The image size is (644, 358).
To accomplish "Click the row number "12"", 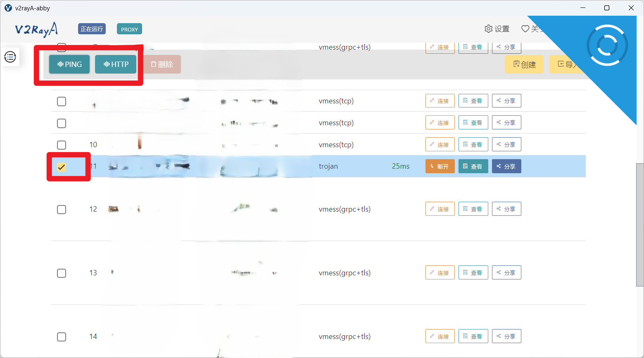I will [93, 209].
